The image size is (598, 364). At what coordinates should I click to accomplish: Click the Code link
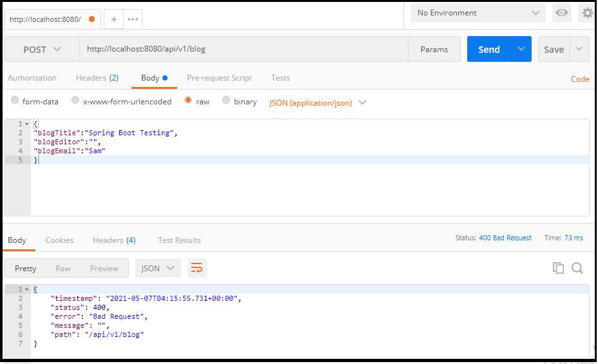click(580, 79)
